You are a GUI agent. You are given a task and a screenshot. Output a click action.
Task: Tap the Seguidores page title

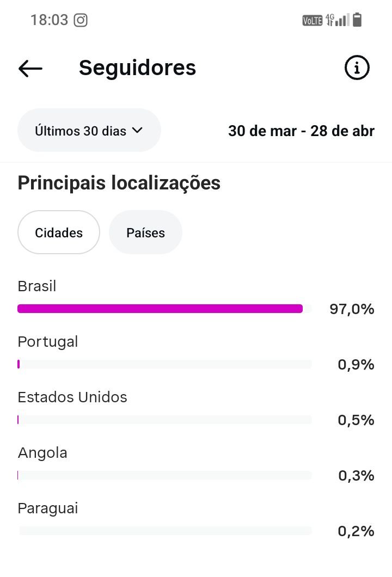point(137,68)
